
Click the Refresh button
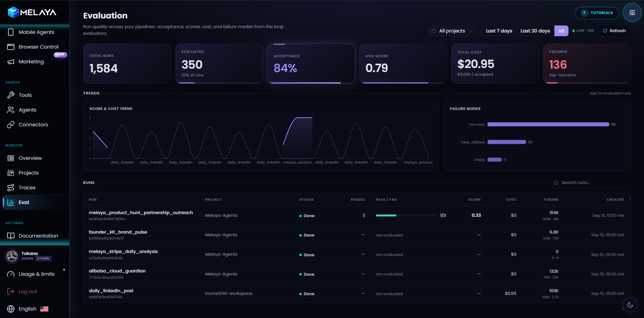click(x=614, y=31)
